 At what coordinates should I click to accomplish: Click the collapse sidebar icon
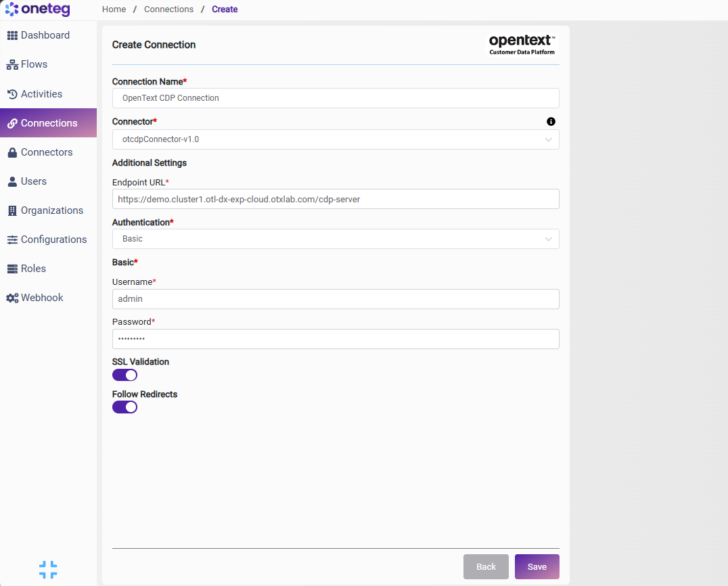point(48,570)
